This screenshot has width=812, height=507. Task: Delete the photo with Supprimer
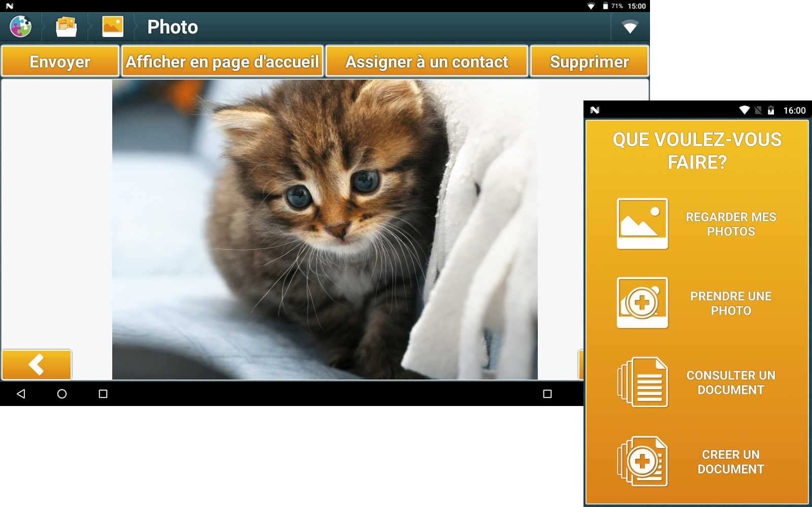pos(589,61)
